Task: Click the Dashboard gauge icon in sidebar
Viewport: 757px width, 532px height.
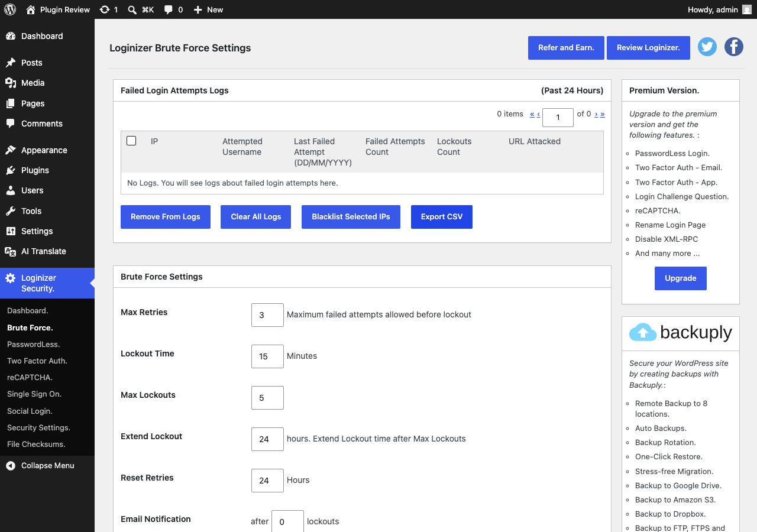Action: click(x=11, y=36)
